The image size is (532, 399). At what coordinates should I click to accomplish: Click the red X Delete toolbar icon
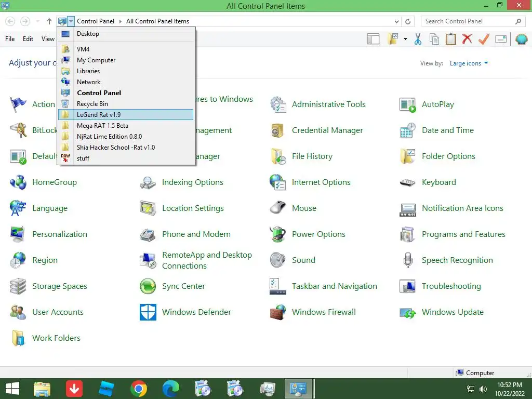467,38
